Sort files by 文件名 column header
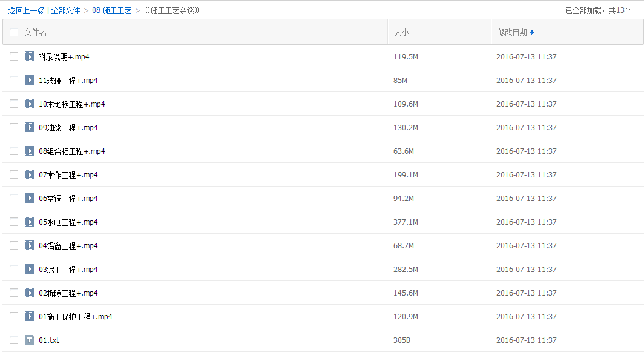Image resolution: width=644 pixels, height=361 pixels. tap(36, 32)
